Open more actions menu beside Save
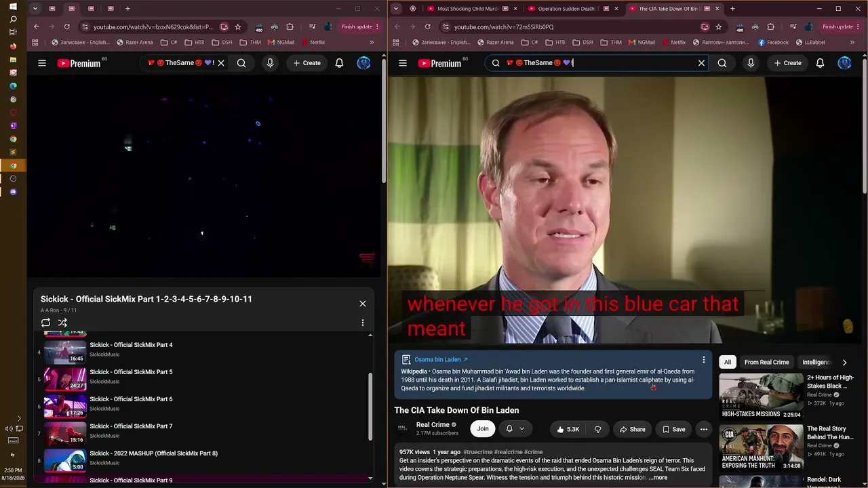Image resolution: width=868 pixels, height=488 pixels. [x=704, y=429]
